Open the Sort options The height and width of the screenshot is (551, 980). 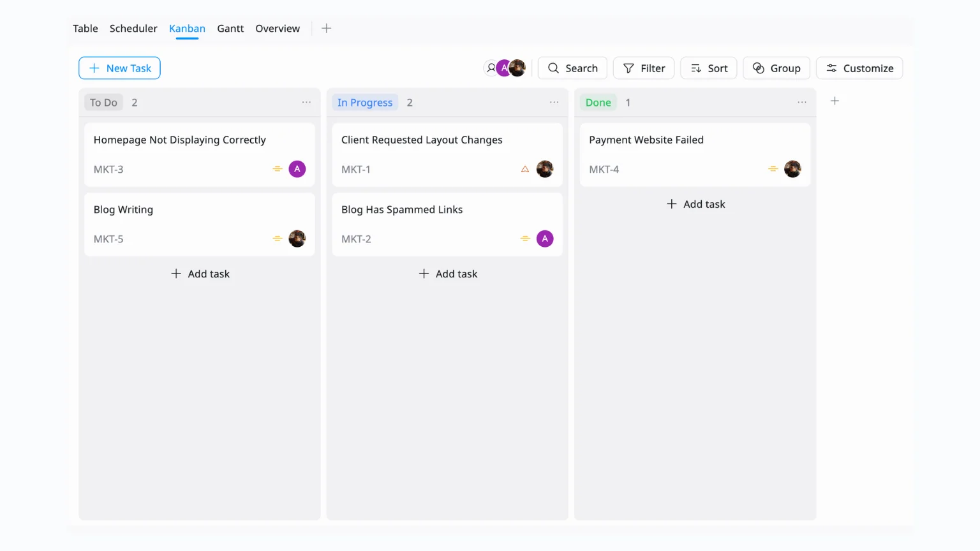tap(708, 68)
